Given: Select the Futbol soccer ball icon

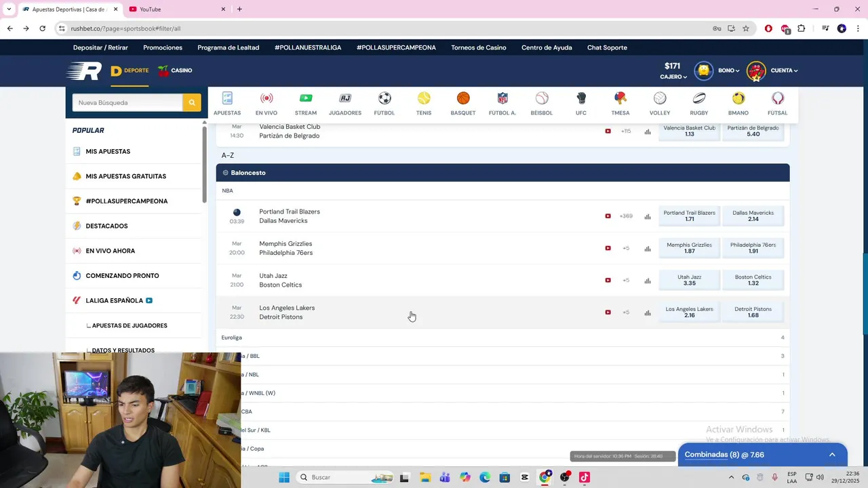Looking at the screenshot, I should point(384,99).
